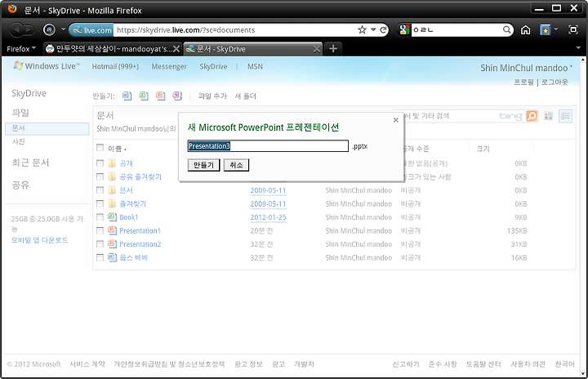Click the Presentation3 filename input field
The width and height of the screenshot is (588, 379).
pos(268,146)
